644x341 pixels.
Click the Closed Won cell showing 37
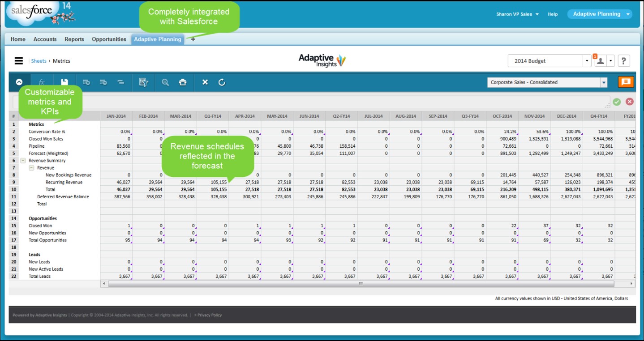click(535, 226)
